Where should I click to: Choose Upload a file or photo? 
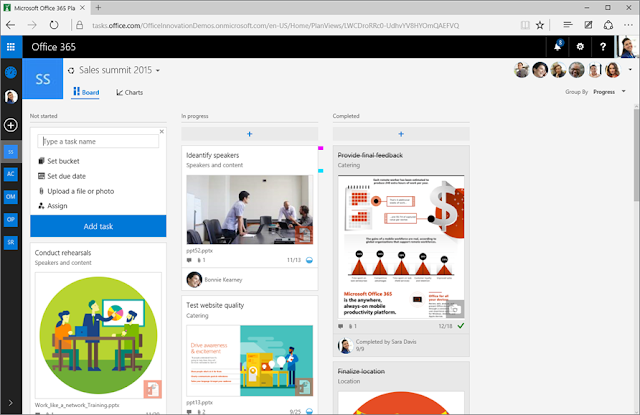pos(76,191)
